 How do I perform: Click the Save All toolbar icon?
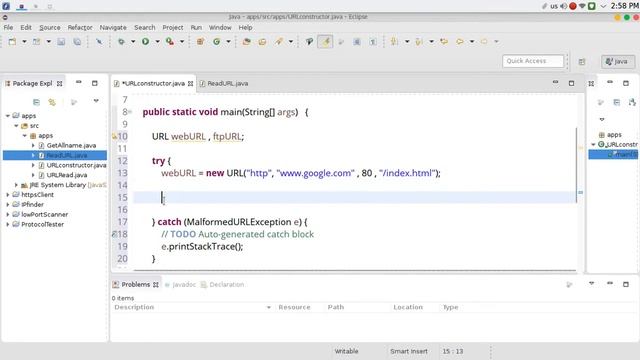click(77, 42)
